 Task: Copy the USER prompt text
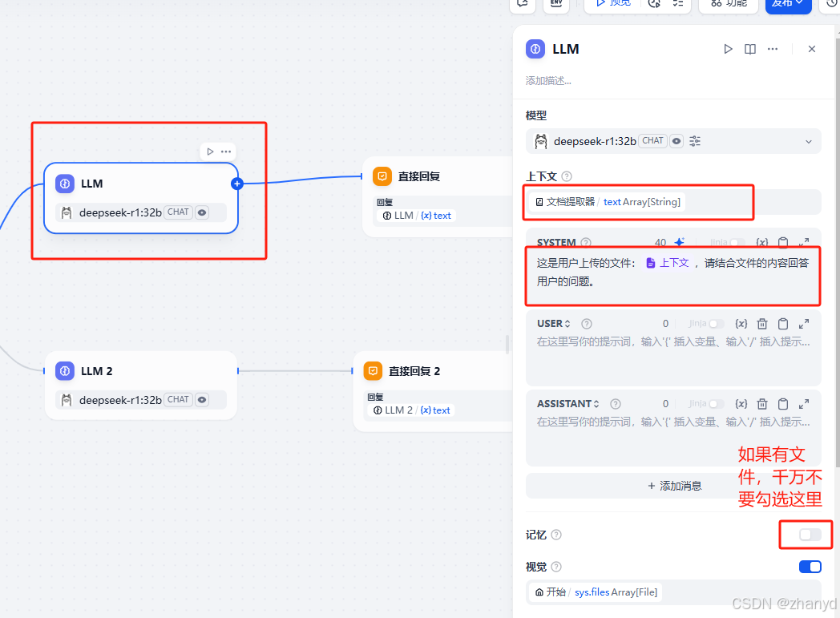coord(782,324)
